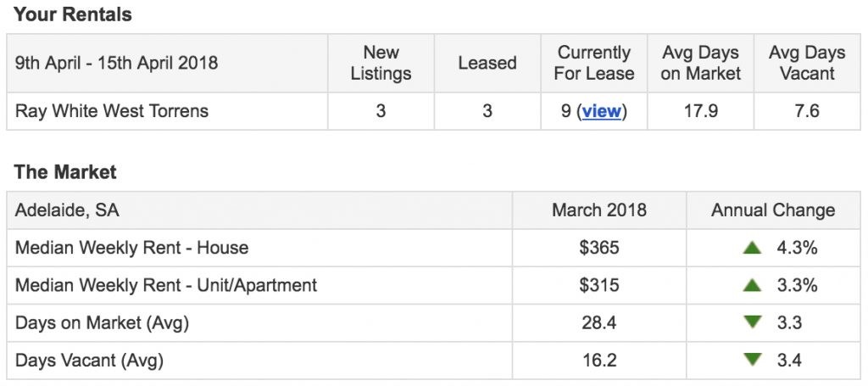
Task: Select the Avg Days Vacant header
Action: coord(807,63)
